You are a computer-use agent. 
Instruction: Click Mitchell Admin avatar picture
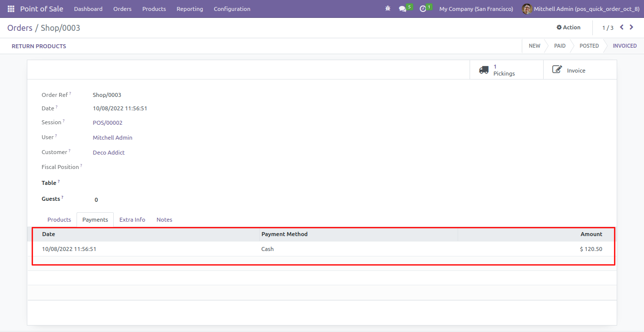(x=527, y=9)
